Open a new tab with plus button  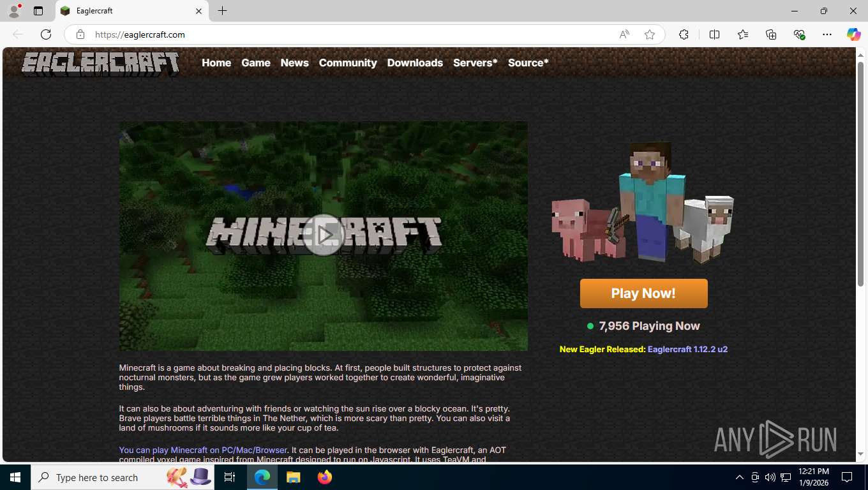click(x=222, y=11)
